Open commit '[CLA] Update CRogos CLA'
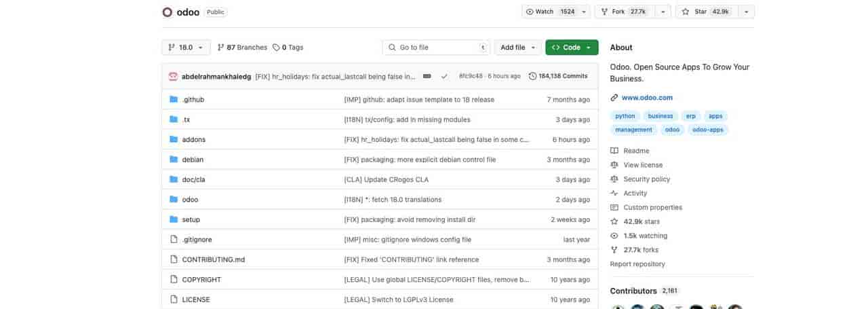 coord(387,179)
